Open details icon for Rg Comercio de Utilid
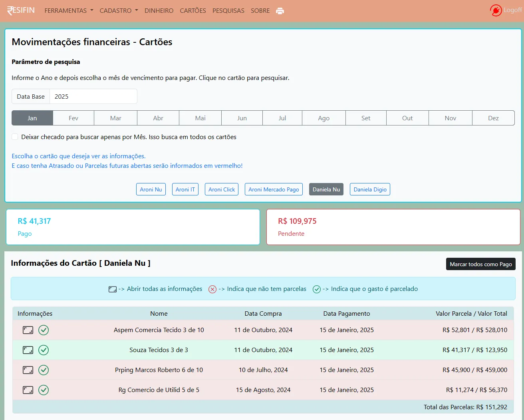Screen dimensions: 524x420 click(x=28, y=390)
